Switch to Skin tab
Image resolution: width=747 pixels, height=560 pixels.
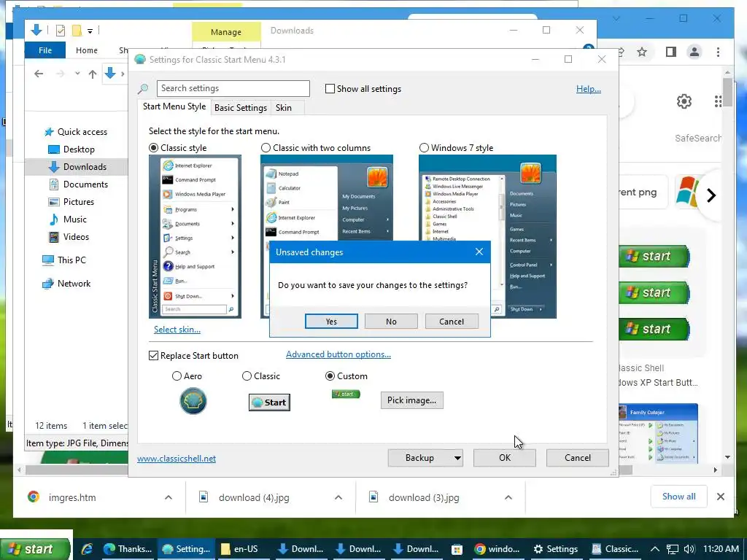[284, 108]
